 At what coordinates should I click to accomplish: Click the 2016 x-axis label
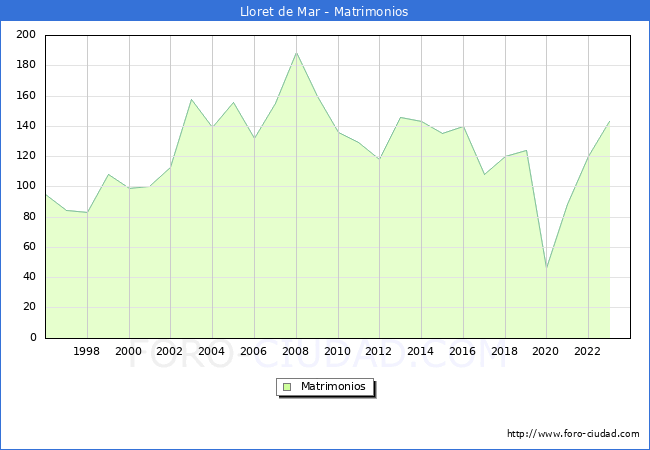point(462,351)
